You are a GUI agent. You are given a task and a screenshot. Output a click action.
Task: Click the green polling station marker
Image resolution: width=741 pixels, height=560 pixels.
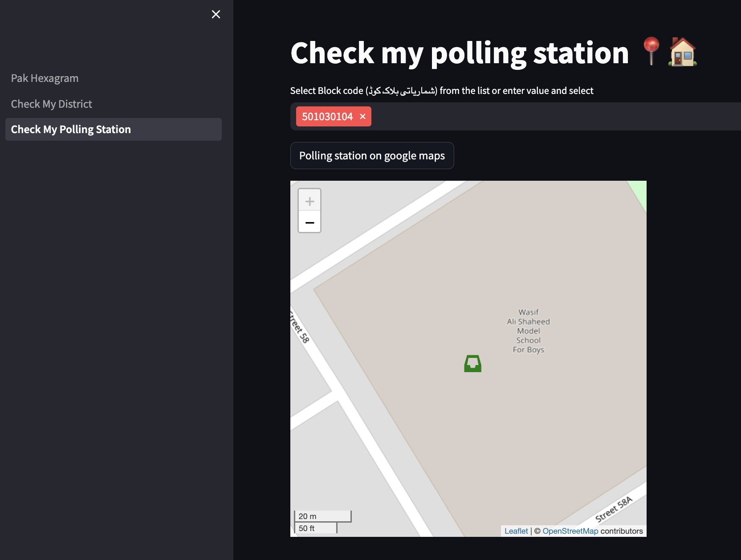pos(472,364)
